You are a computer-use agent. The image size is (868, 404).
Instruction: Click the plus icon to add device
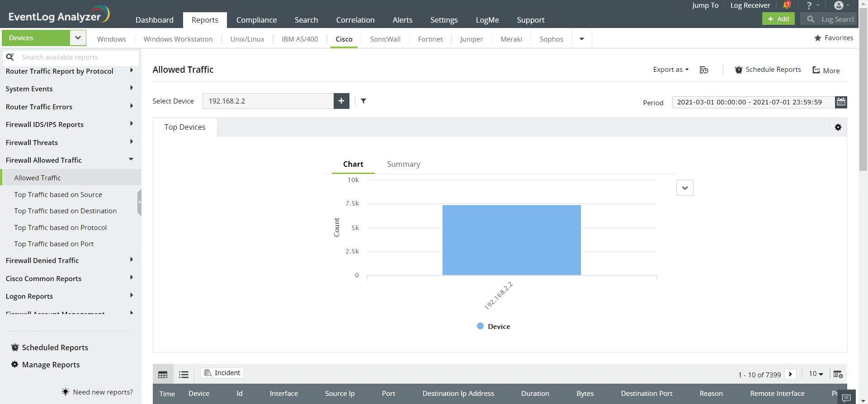click(x=341, y=101)
